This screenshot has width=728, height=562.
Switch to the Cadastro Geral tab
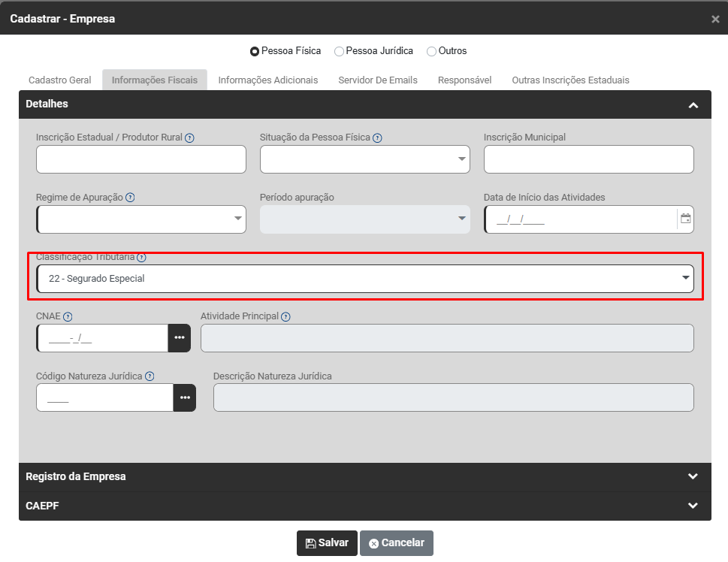(x=60, y=80)
